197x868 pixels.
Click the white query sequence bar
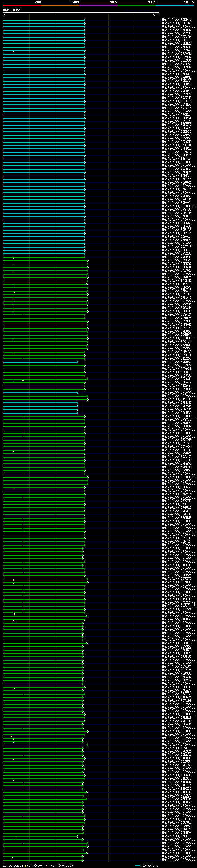tap(81, 13)
